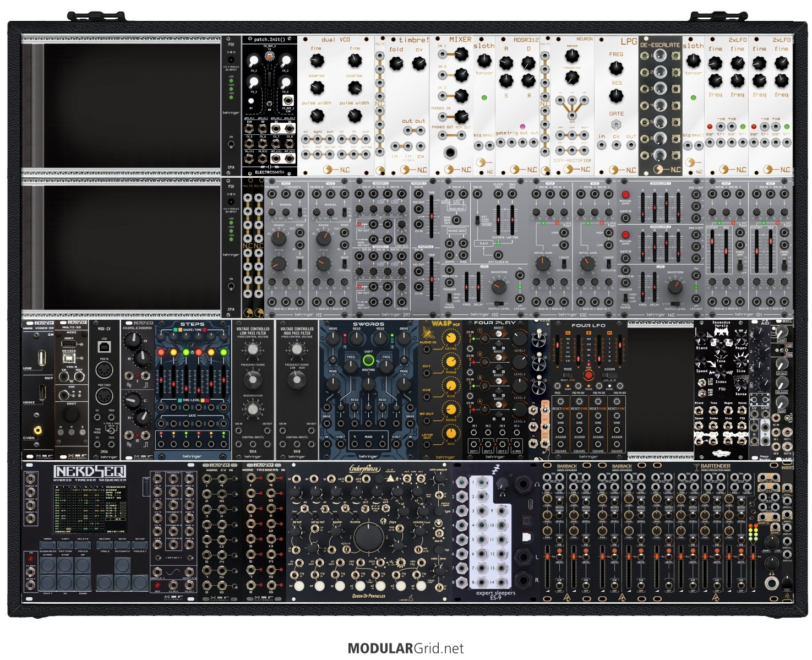Click the Electrosmith logo on patch.Init()

(269, 172)
